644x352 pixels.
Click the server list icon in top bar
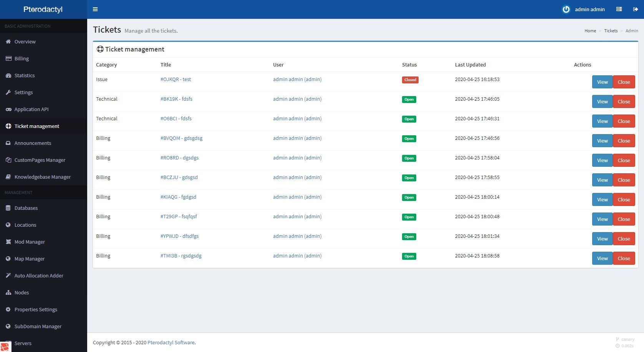tap(619, 9)
